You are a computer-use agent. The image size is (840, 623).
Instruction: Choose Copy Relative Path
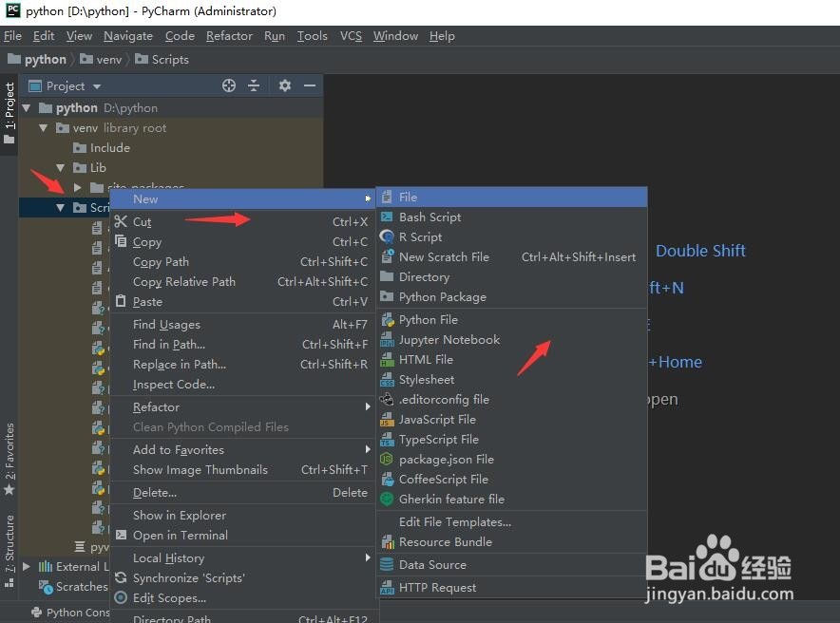[x=244, y=281]
